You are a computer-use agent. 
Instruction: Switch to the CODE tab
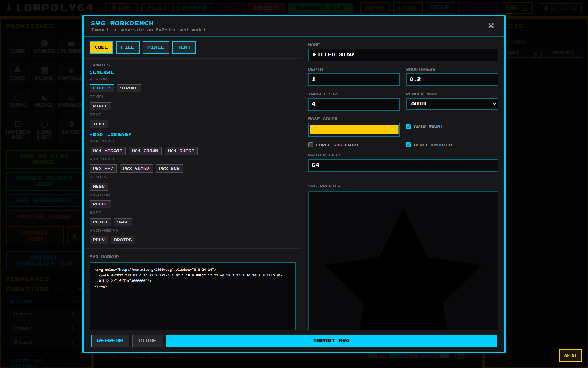(101, 47)
